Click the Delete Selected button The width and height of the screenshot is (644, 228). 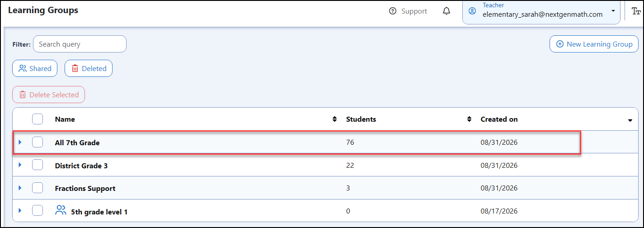(48, 95)
